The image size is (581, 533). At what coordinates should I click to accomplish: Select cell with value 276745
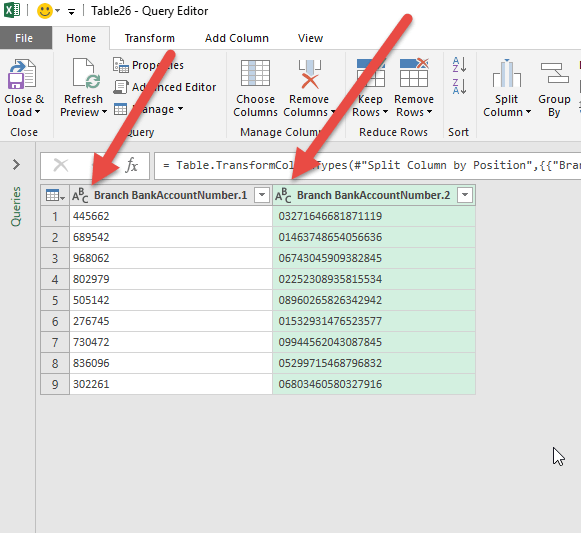pos(171,321)
